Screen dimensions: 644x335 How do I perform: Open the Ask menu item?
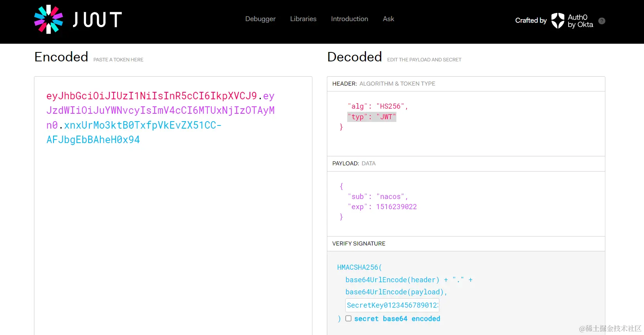coord(389,19)
